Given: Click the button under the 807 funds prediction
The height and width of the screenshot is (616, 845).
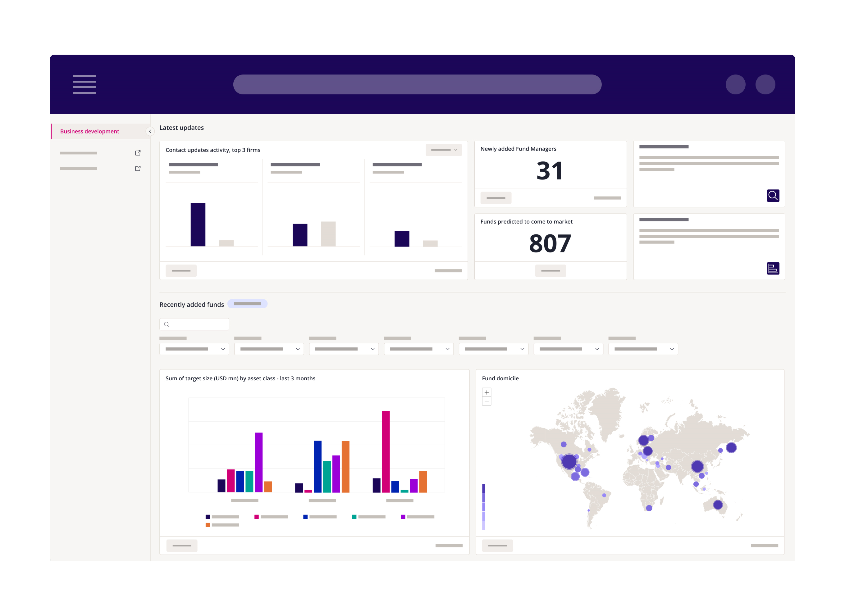Looking at the screenshot, I should tap(550, 271).
